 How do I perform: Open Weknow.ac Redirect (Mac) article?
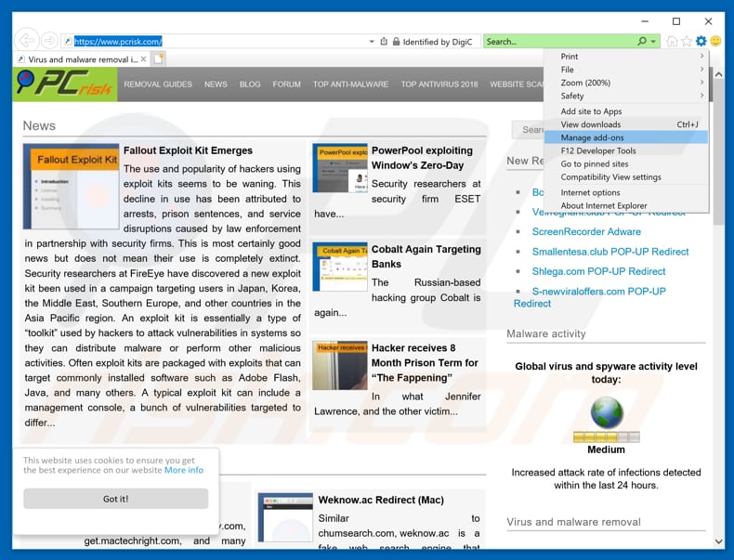(381, 500)
